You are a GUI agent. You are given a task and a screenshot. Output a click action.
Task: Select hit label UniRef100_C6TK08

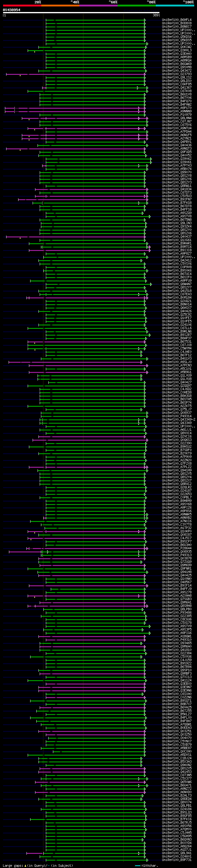coord(177,91)
